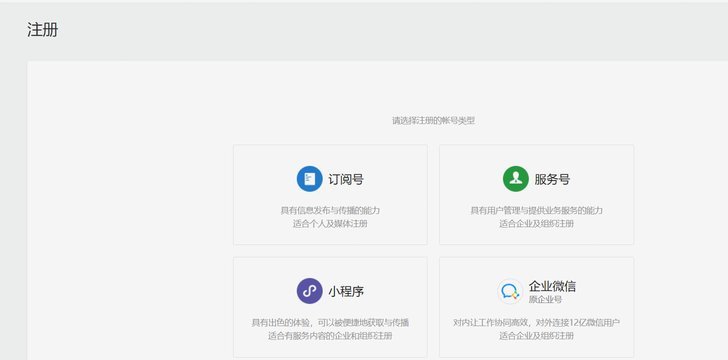This screenshot has width=728, height=360.
Task: Click the 请选择注册的帐号类型 prompt
Action: tap(434, 121)
